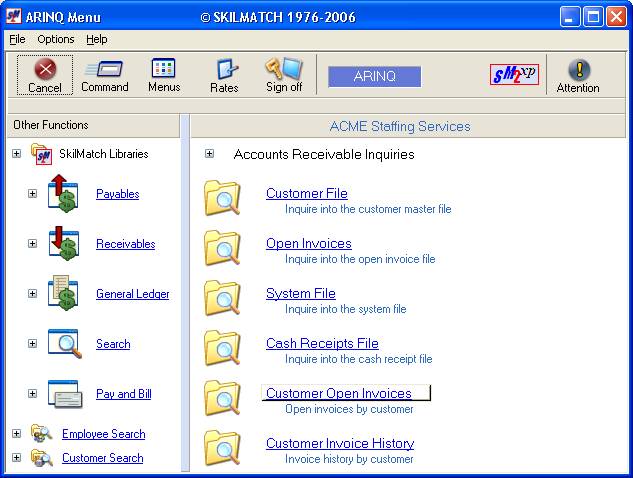Image resolution: width=633 pixels, height=478 pixels.
Task: Click 'Inquire into the customer master file' text
Action: tap(368, 209)
